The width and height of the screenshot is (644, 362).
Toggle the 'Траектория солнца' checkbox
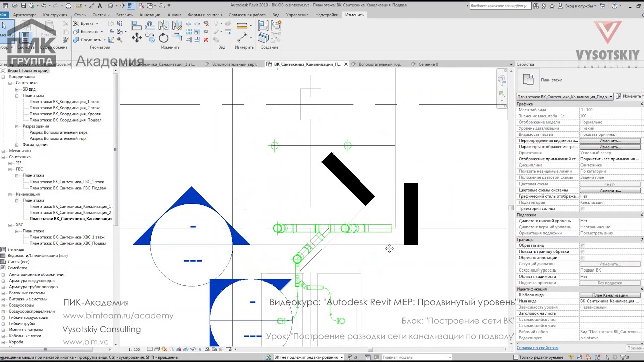583,209
